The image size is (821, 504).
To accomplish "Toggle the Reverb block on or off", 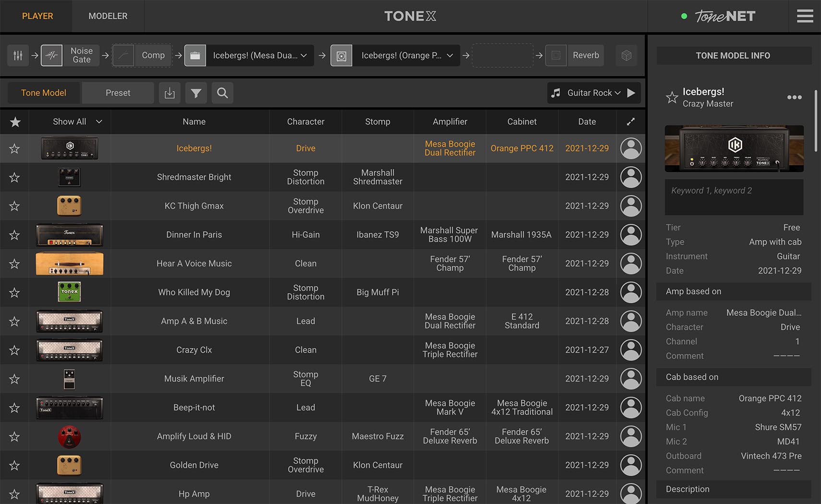I will pyautogui.click(x=556, y=56).
